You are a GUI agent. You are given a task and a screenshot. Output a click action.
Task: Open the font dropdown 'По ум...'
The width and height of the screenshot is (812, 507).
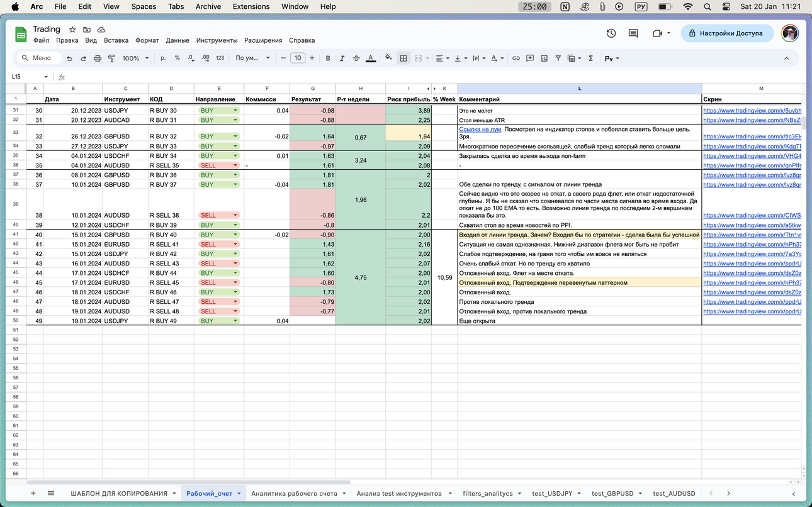252,58
